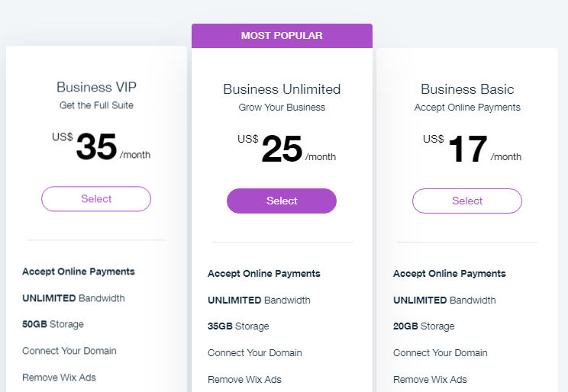Click the Business Unlimited plan title

coord(282,89)
